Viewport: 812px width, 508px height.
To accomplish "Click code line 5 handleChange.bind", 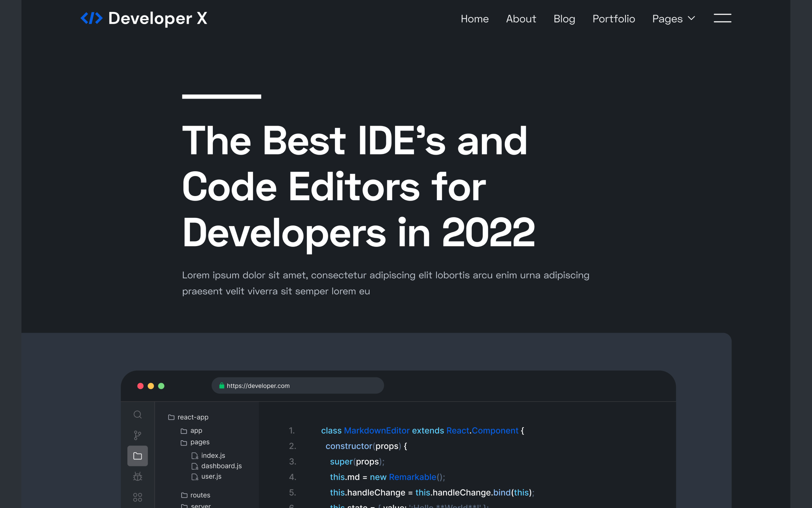I will (x=432, y=493).
